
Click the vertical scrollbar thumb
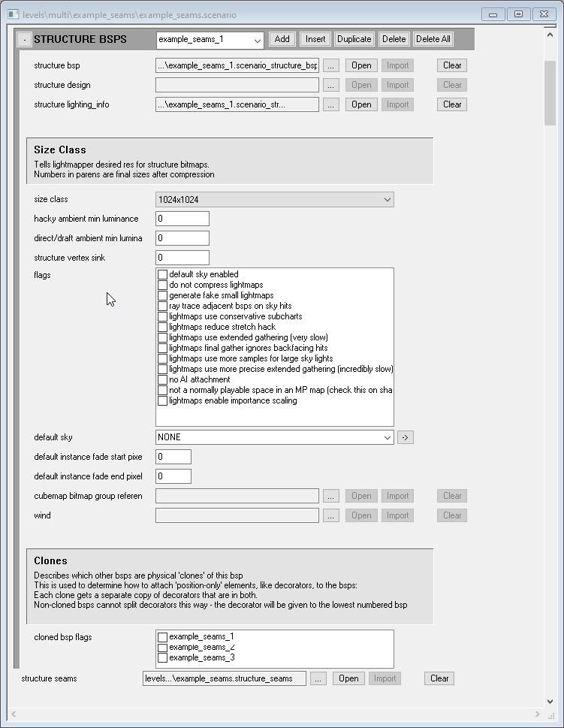click(x=550, y=93)
